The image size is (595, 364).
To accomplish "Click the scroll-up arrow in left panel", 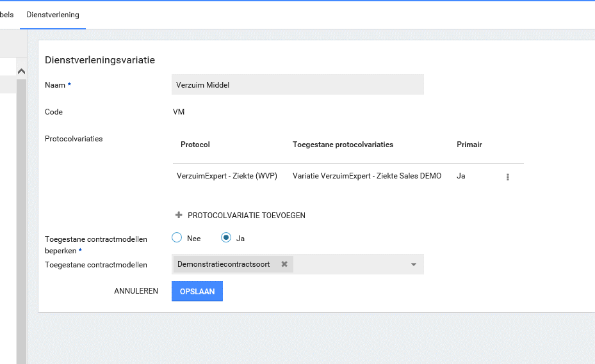I will coord(21,71).
